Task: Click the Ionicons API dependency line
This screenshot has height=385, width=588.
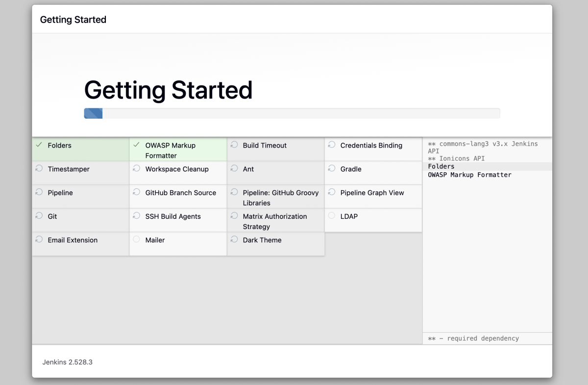Action: [x=456, y=159]
